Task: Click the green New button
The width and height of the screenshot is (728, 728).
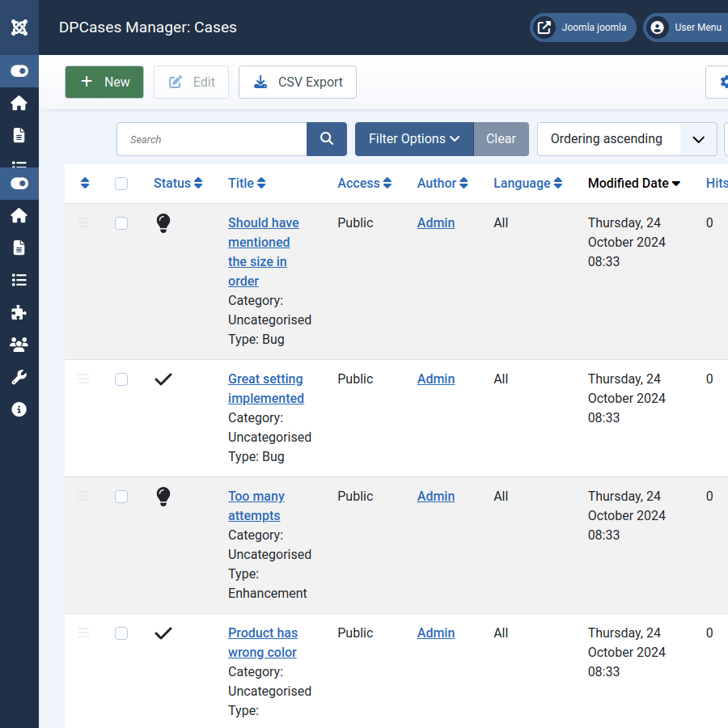Action: 104,83
